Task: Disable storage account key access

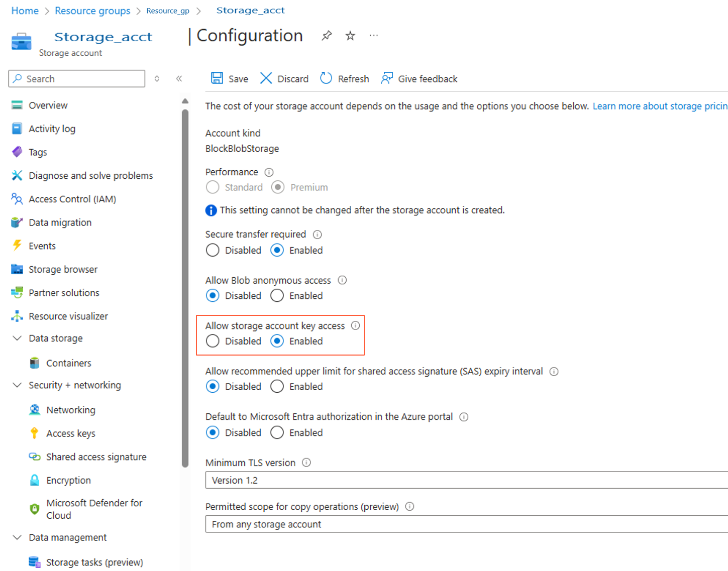Action: [x=213, y=341]
